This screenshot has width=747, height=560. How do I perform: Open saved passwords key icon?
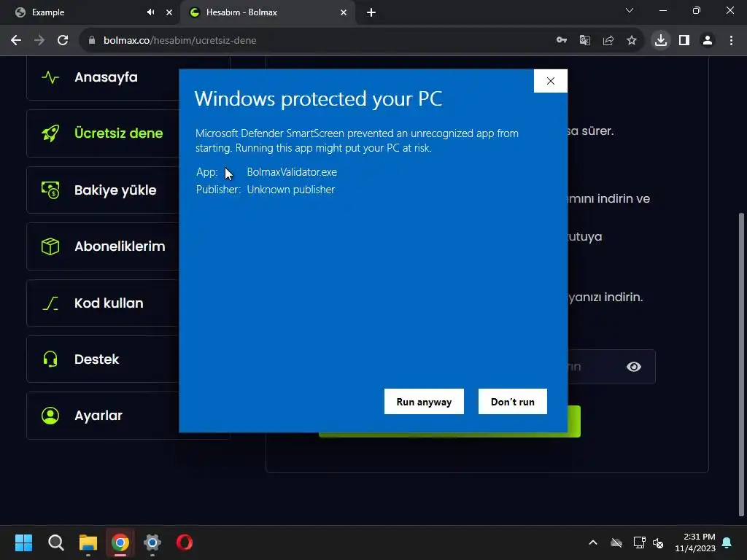562,41
